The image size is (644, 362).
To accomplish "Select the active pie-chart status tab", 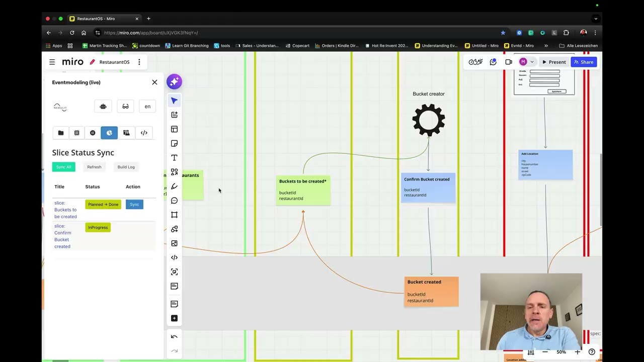I will click(x=109, y=133).
